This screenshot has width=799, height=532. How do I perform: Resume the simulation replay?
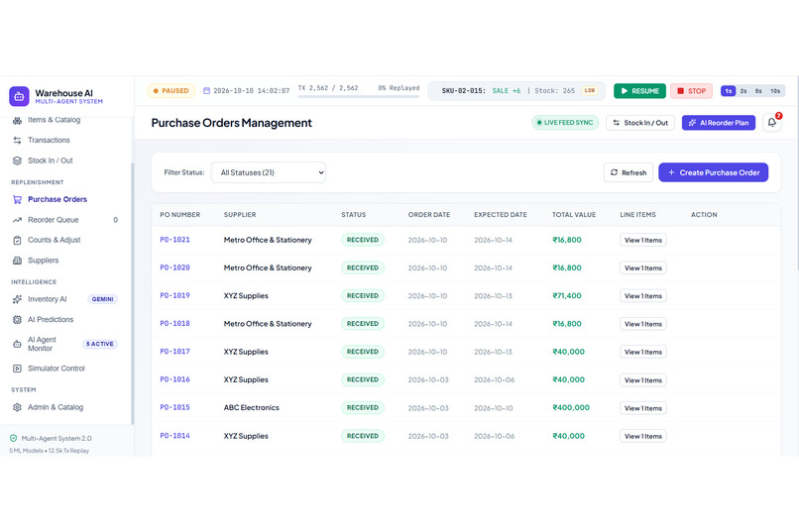[639, 90]
